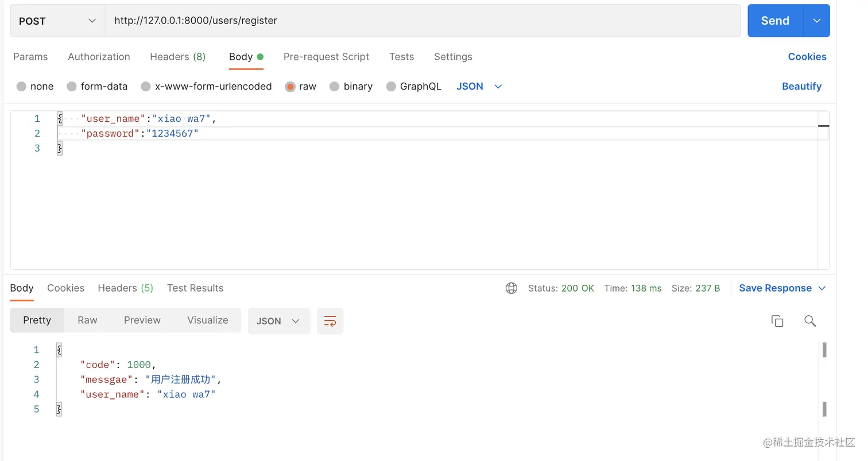Screen dimensions: 868x461
Task: Open the Params tab
Action: (30, 57)
